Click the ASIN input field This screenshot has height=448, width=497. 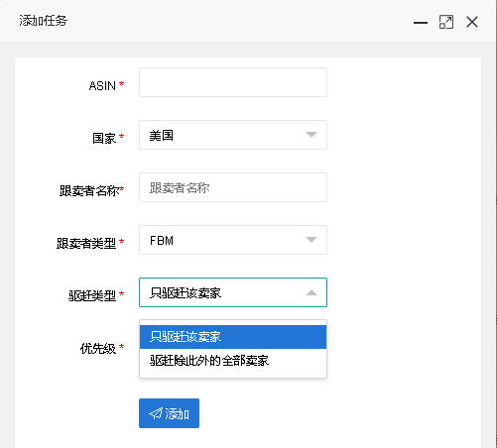tap(233, 82)
